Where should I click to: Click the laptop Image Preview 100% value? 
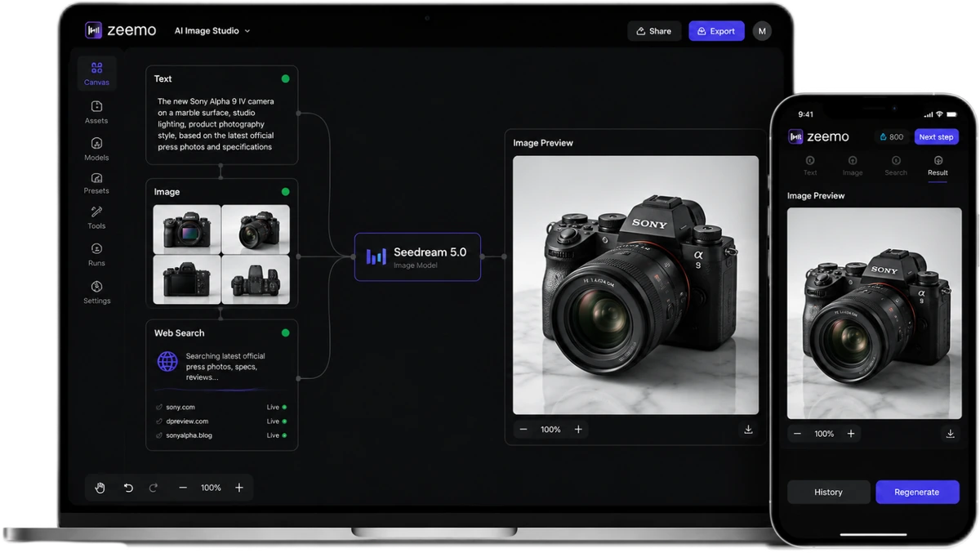[x=550, y=429]
